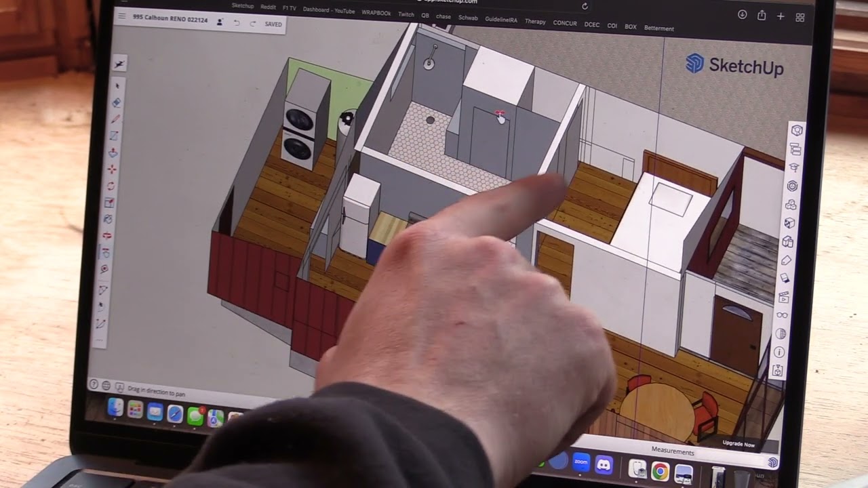
Task: Open the Model Info panel
Action: (779, 352)
